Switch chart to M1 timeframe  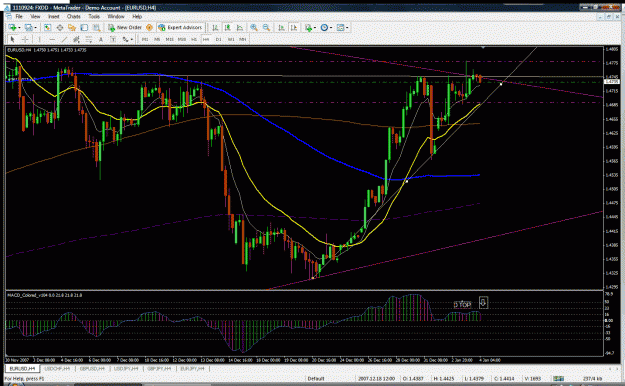coord(145,39)
